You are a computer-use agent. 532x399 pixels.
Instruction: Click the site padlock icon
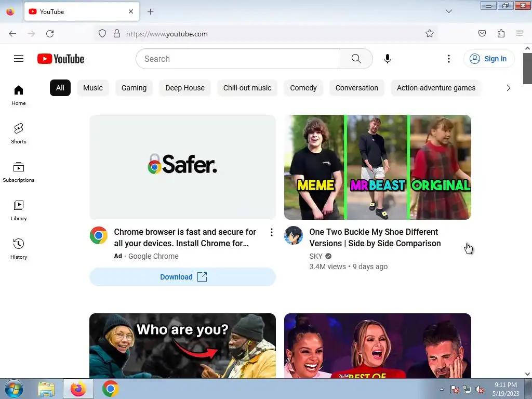point(117,33)
